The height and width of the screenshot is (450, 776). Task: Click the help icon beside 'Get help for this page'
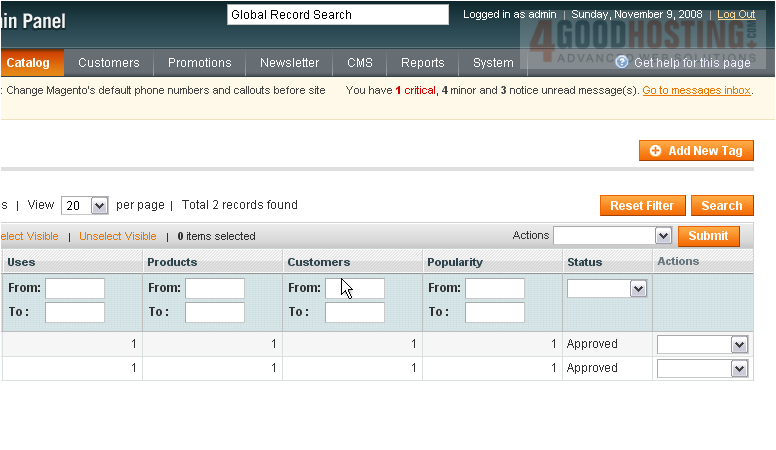622,63
